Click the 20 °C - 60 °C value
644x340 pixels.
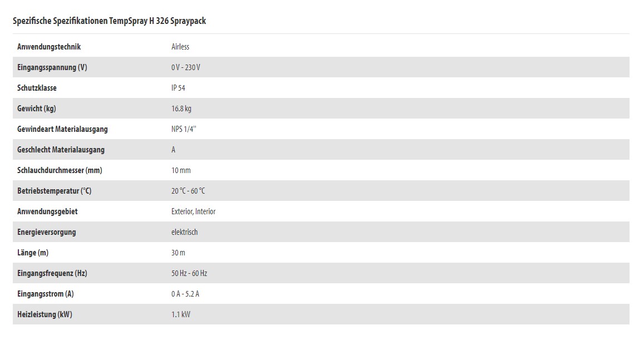pyautogui.click(x=188, y=191)
